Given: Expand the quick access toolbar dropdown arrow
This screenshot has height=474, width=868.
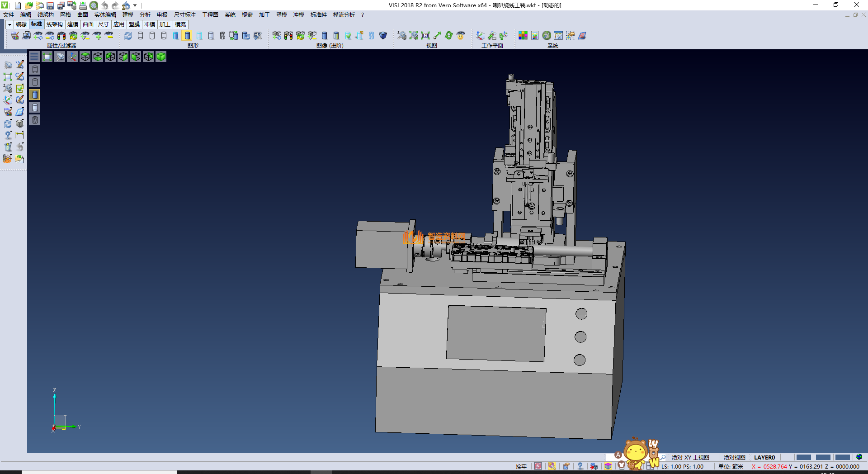Looking at the screenshot, I should 135,5.
